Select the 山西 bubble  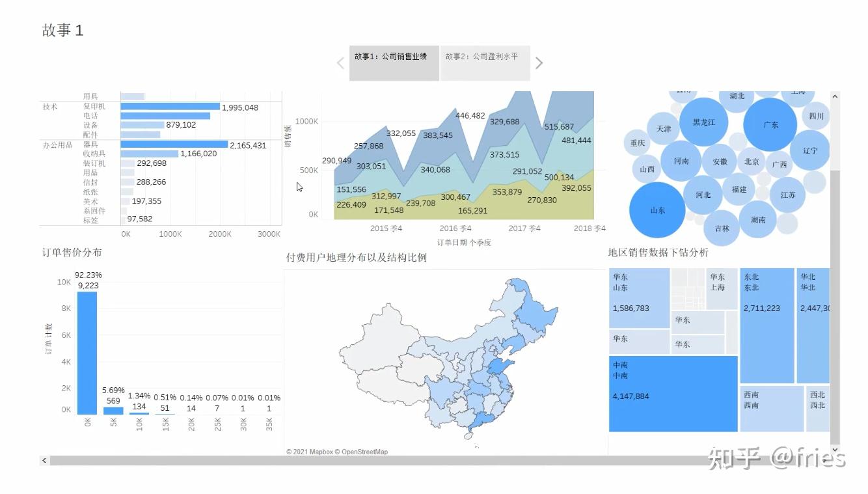[x=647, y=169]
